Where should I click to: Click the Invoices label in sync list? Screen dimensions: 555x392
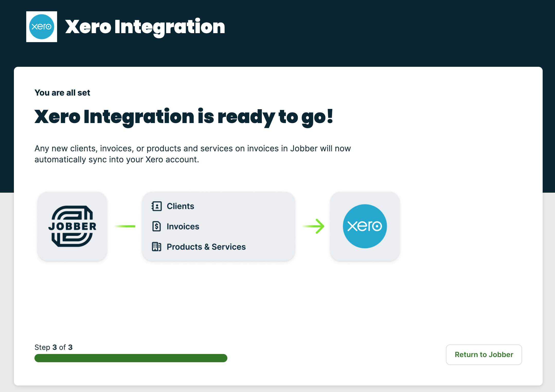pos(183,226)
